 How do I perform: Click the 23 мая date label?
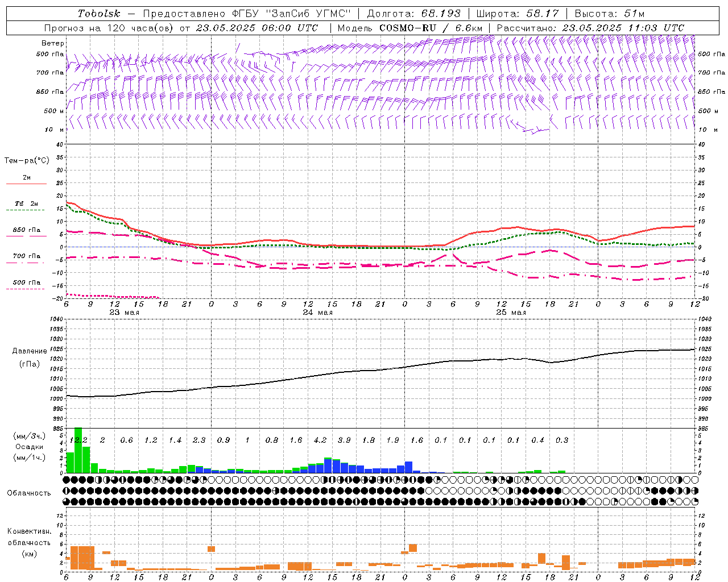tap(125, 313)
